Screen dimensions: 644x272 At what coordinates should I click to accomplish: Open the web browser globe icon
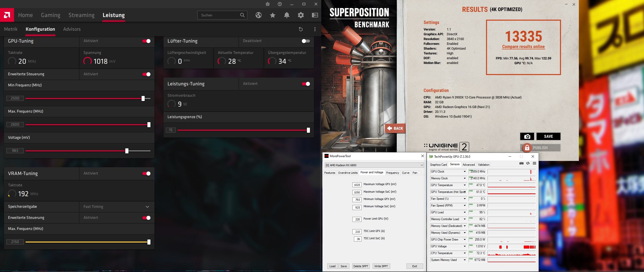click(x=259, y=15)
